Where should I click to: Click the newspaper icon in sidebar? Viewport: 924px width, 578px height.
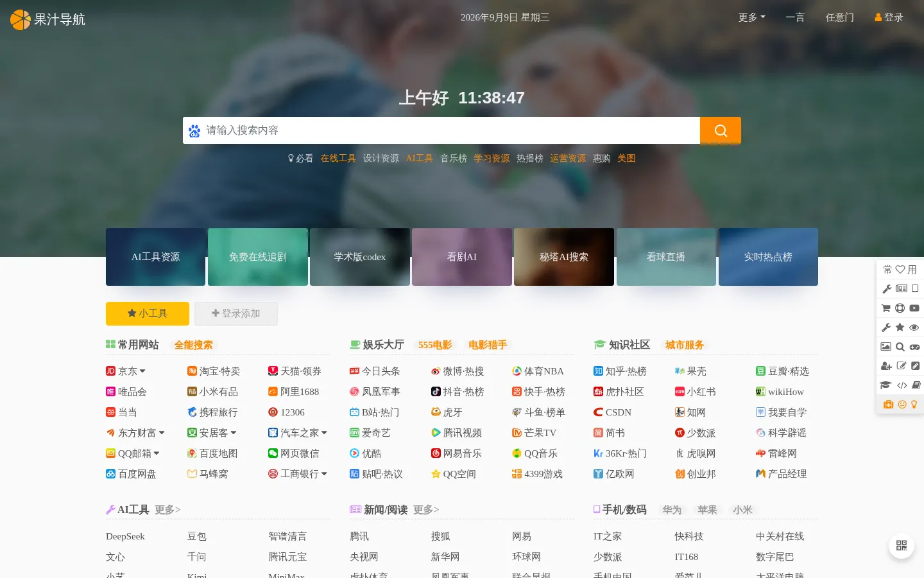pos(902,289)
